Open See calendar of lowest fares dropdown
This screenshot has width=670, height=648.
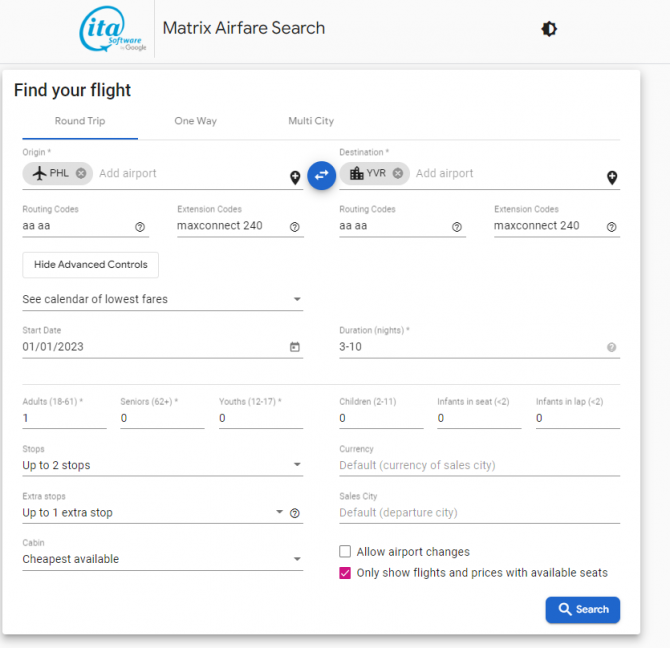162,299
